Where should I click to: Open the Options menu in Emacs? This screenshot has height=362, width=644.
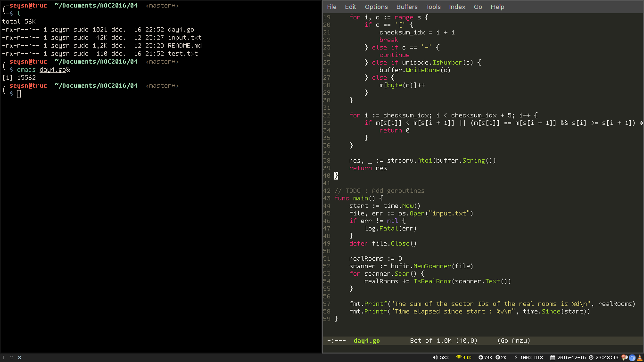pos(376,7)
